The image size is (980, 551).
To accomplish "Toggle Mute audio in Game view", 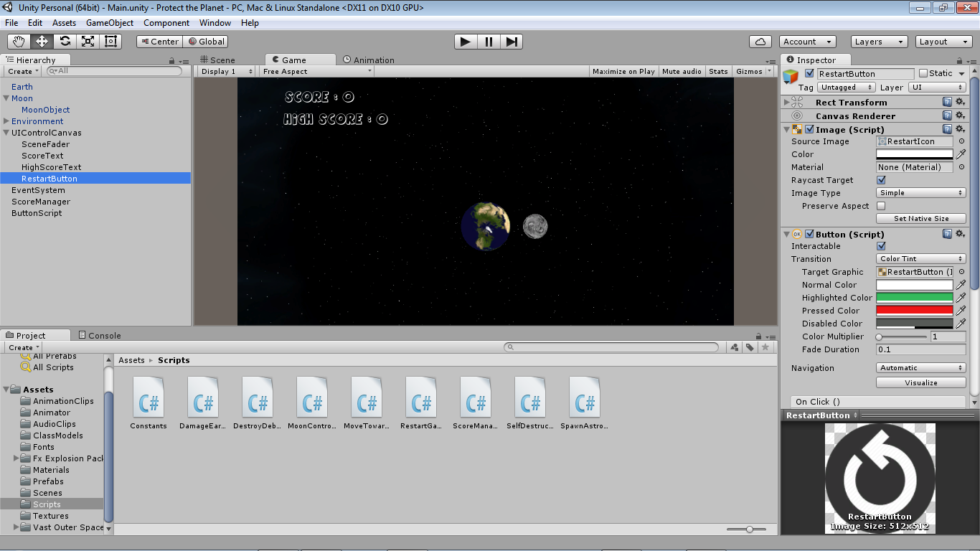I will click(x=682, y=71).
